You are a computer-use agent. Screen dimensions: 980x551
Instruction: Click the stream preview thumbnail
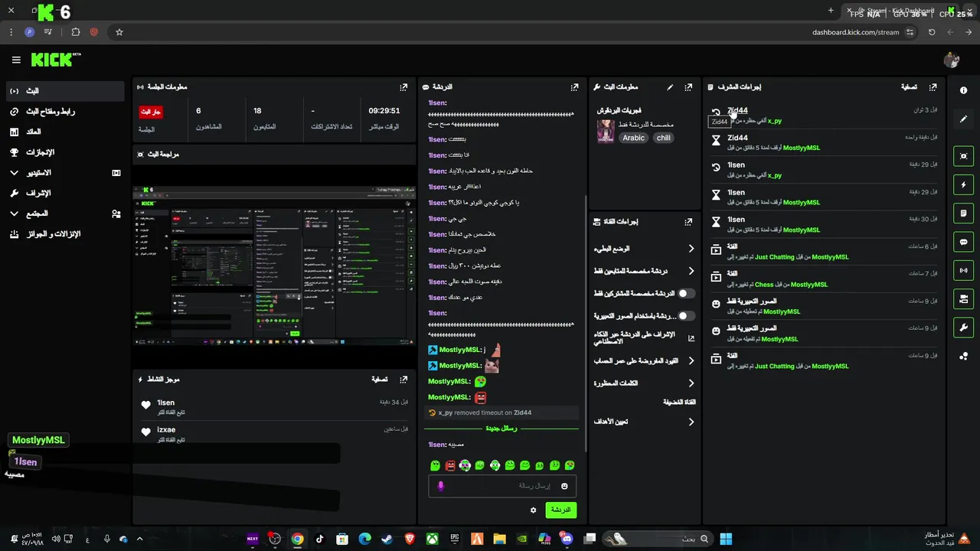pos(274,265)
